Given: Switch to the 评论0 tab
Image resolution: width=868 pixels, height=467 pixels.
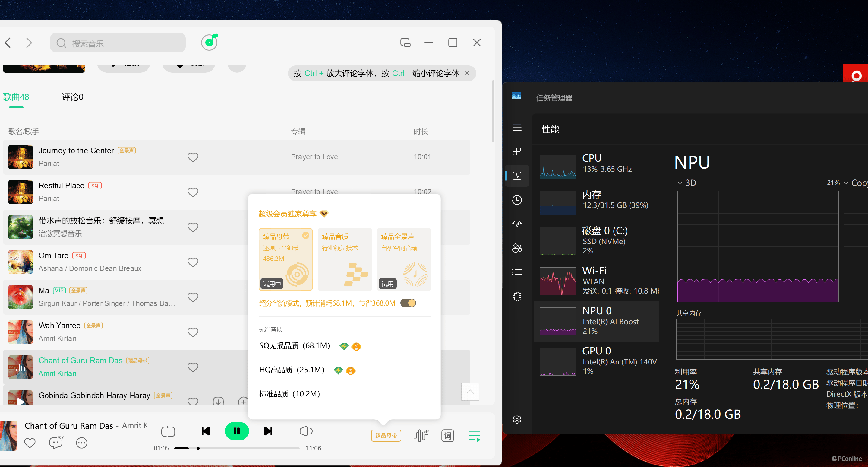Looking at the screenshot, I should pyautogui.click(x=72, y=97).
